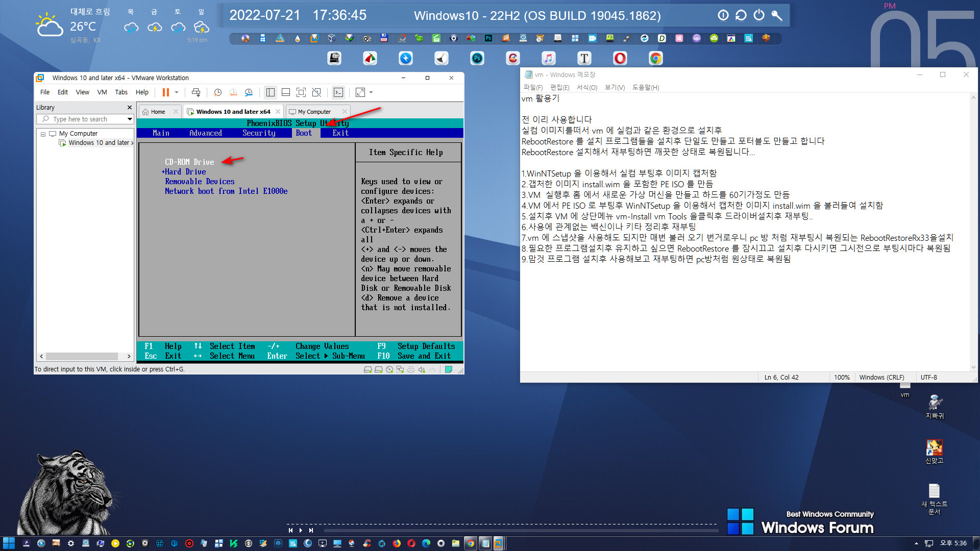Click the message log icon in VMware status bar
Image resolution: width=980 pixels, height=551 pixels.
pos(449,369)
